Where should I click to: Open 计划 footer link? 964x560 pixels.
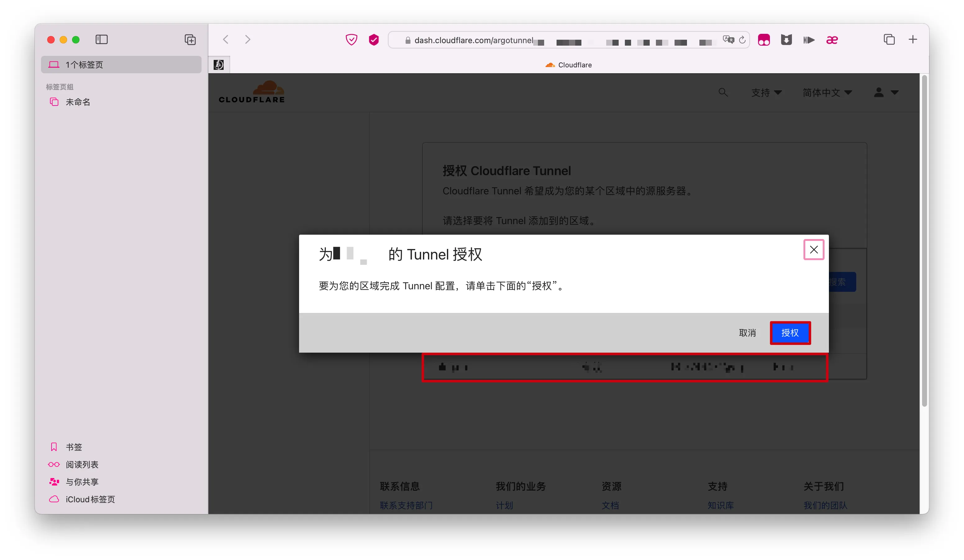coord(504,505)
